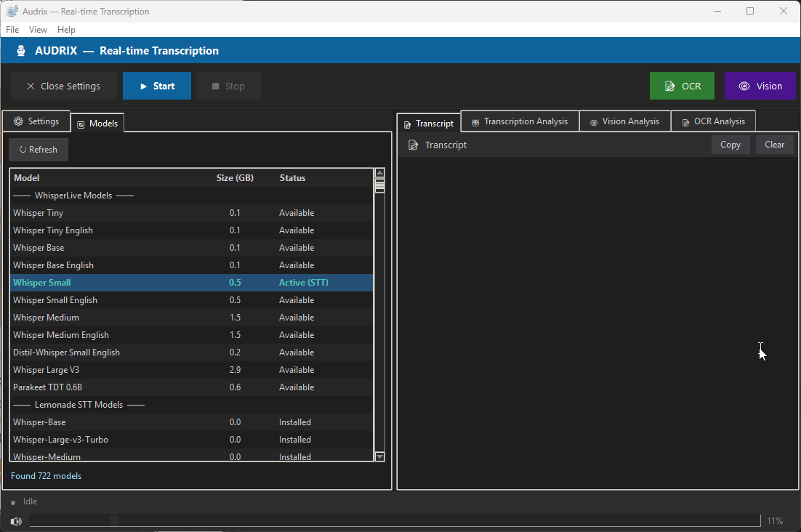
Task: Click the Lemonade STT Models group header
Action: click(x=192, y=404)
